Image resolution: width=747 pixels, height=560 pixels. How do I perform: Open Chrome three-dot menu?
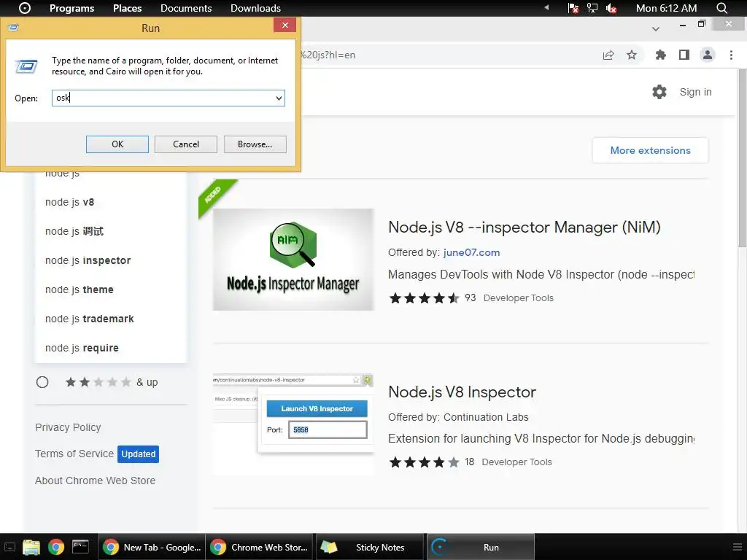pos(731,55)
